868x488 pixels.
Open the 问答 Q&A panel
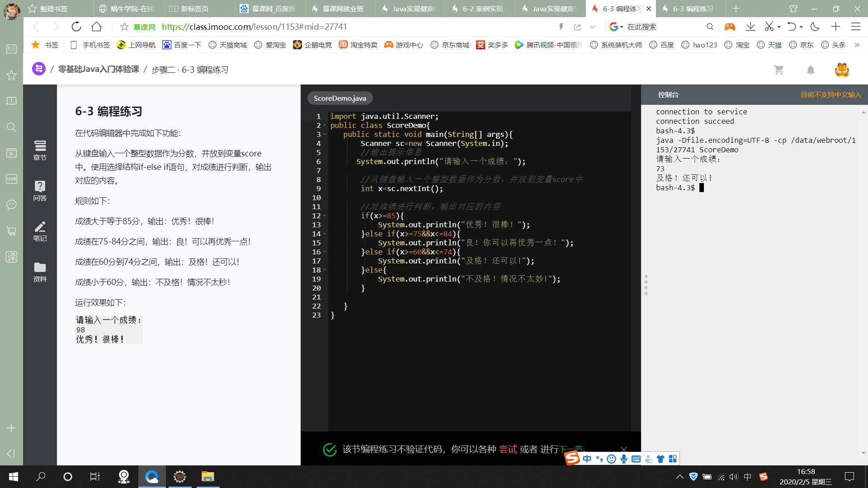click(x=40, y=191)
